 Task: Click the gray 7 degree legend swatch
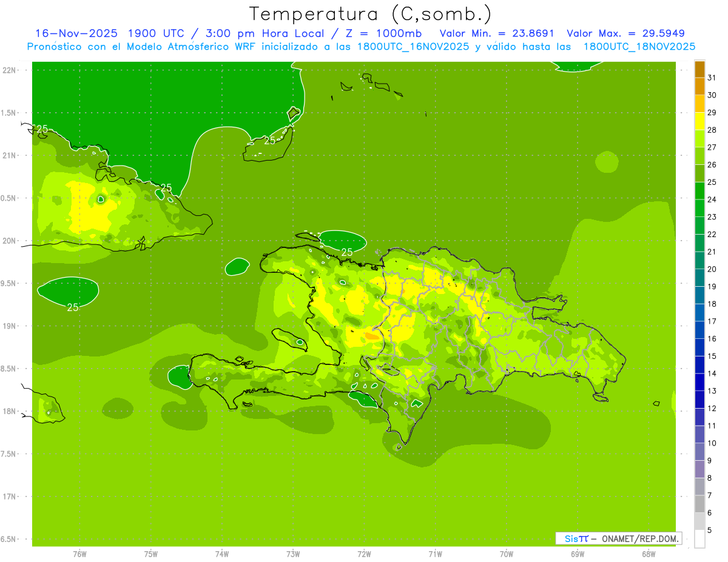[699, 487]
